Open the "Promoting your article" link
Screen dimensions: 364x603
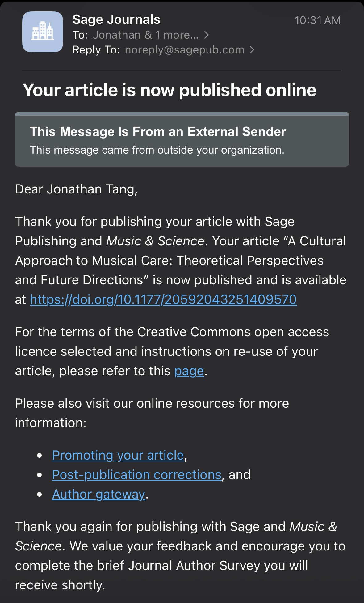[118, 455]
